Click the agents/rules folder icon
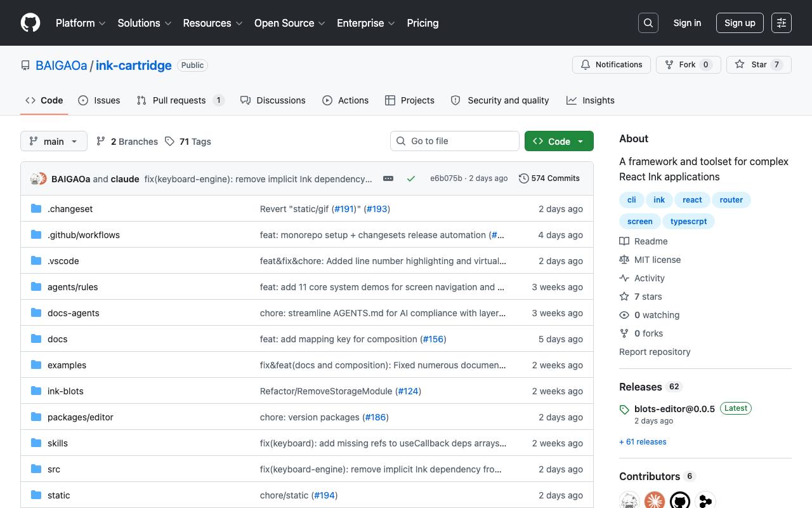This screenshot has width=812, height=508. coord(36,287)
